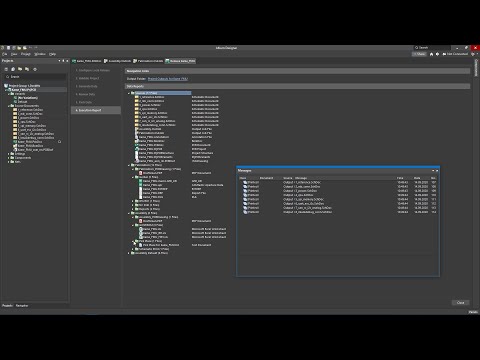Viewport: 480px width, 360px height.
Task: Open the Window menu
Action: coord(40,54)
